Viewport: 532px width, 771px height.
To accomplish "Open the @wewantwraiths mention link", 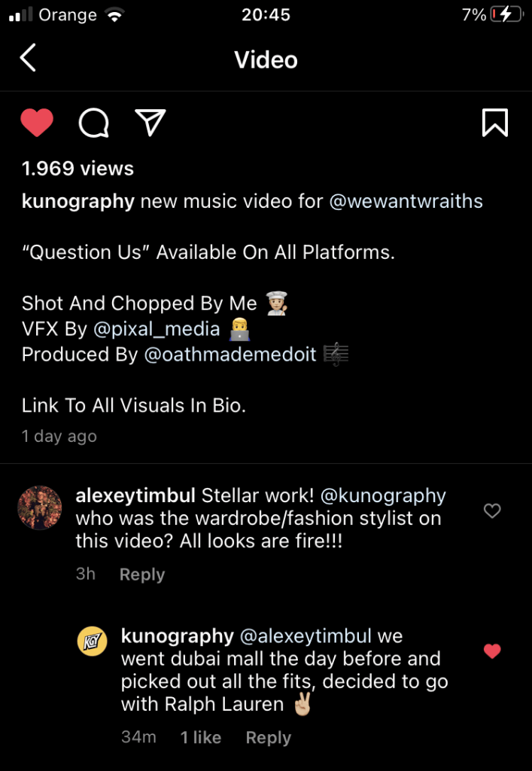I will (406, 202).
